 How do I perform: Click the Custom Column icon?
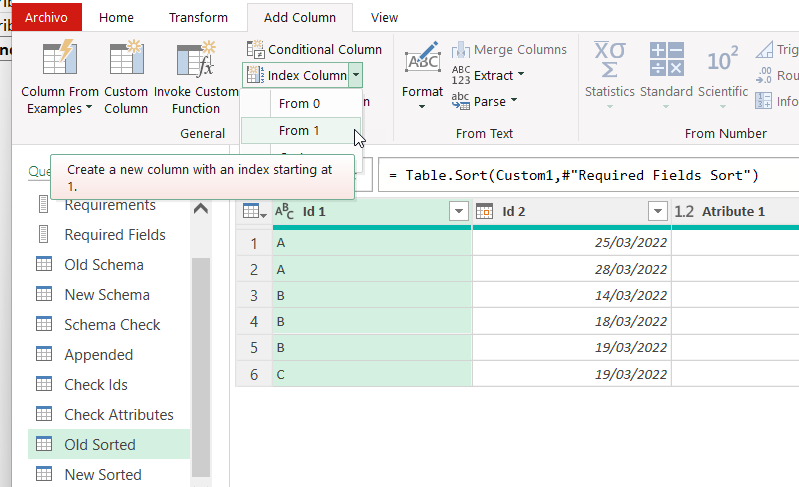pyautogui.click(x=126, y=60)
